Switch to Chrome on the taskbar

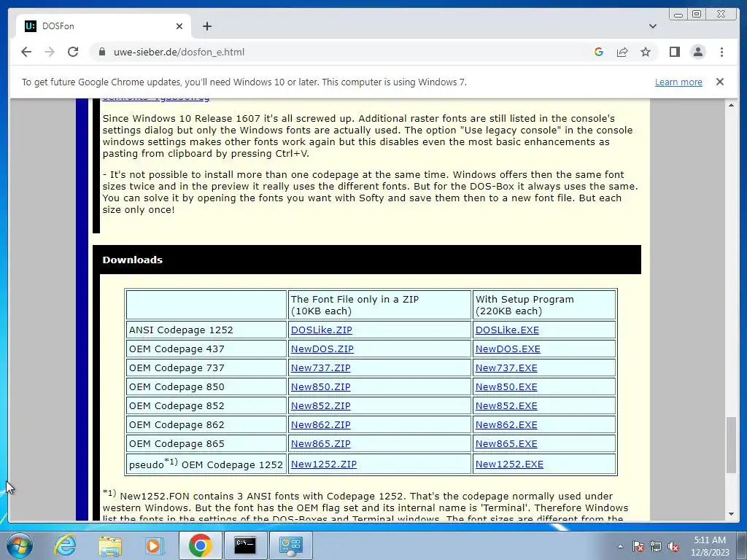pyautogui.click(x=200, y=545)
